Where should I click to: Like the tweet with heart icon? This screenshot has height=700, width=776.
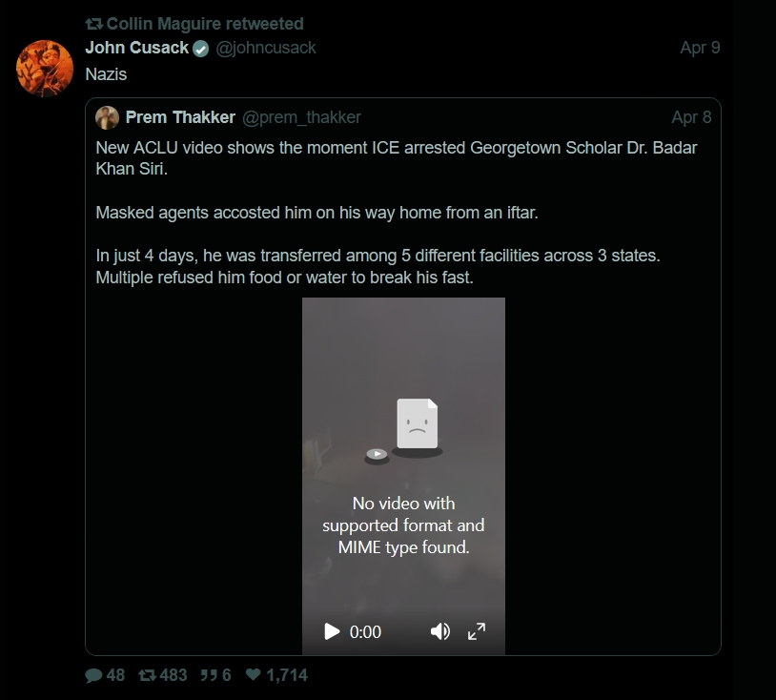(x=254, y=675)
